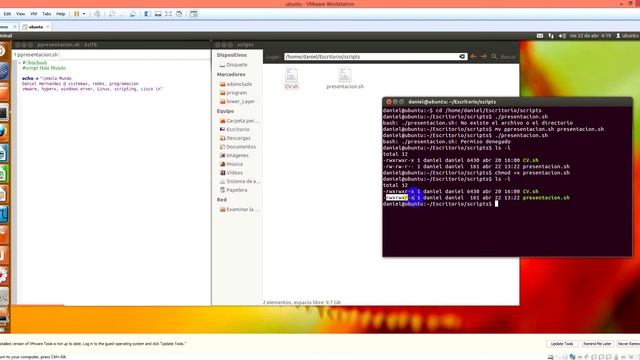Open the mail indicator in Ubuntu panel

540,36
